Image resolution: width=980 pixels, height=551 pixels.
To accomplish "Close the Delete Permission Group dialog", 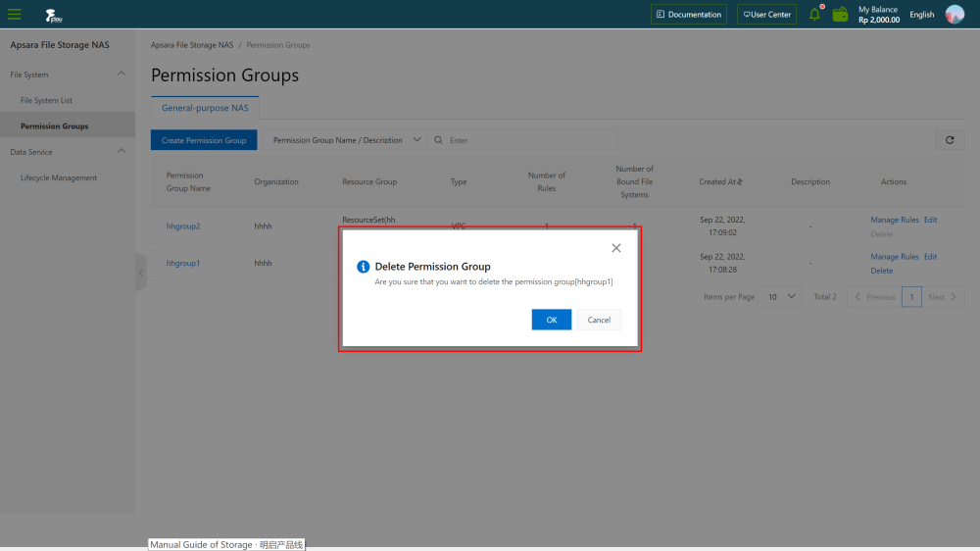I will 616,248.
